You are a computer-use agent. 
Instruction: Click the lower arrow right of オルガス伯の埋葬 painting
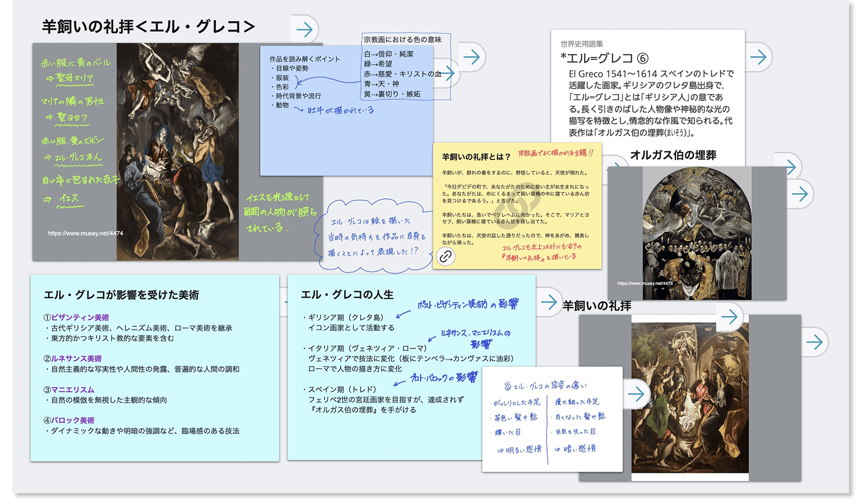(800, 194)
